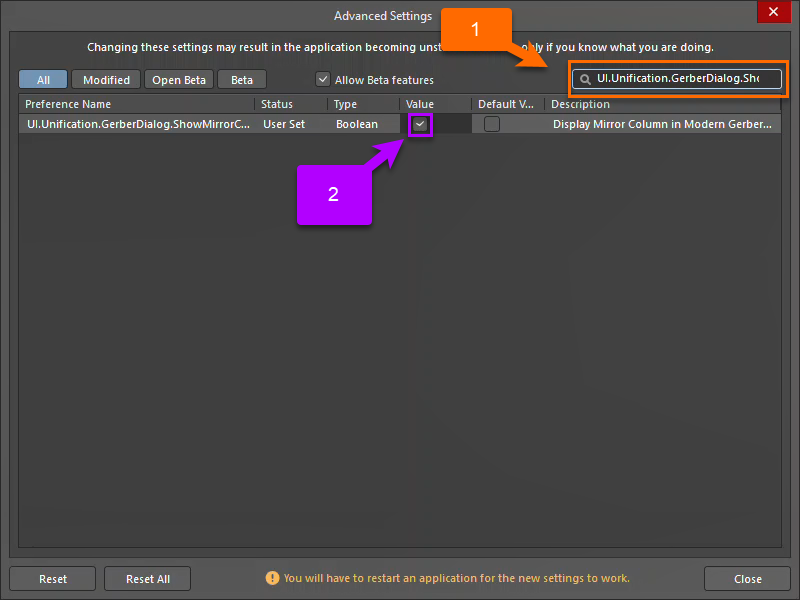Click the Display Mirror Column description cell
This screenshot has height=600, width=800.
[662, 124]
